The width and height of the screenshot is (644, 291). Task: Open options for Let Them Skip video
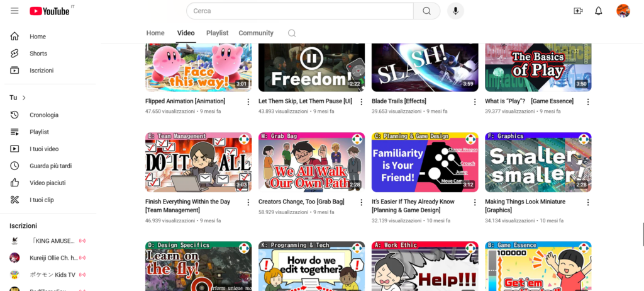click(x=362, y=101)
